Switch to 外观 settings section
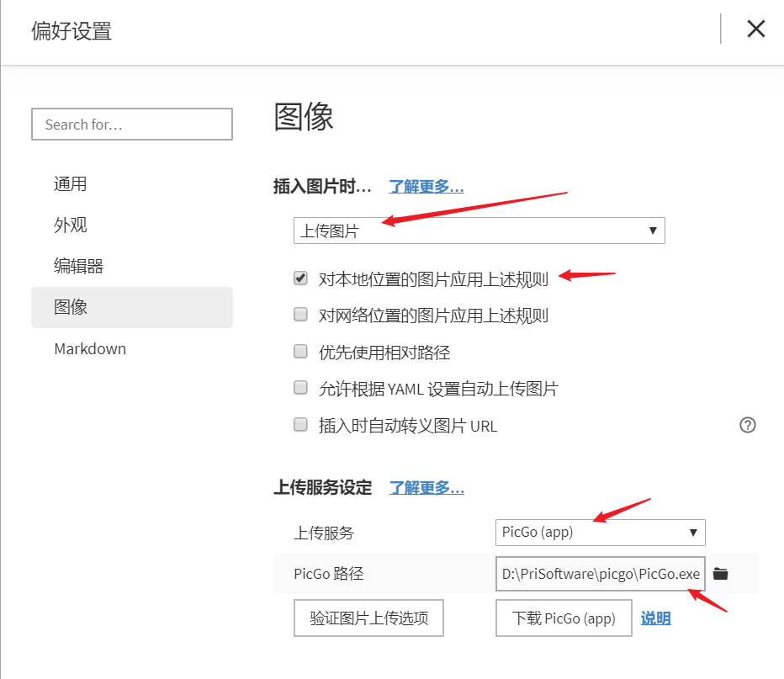Viewport: 784px width, 679px height. [x=71, y=225]
